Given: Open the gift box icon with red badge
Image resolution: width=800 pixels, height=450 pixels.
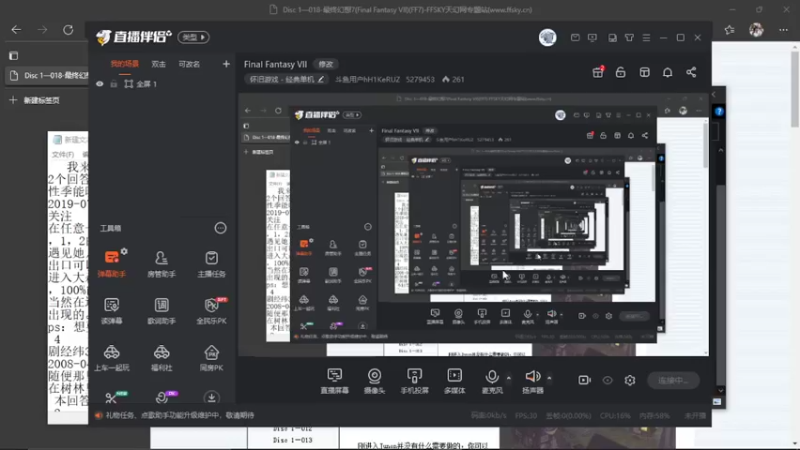Looking at the screenshot, I should click(x=598, y=72).
